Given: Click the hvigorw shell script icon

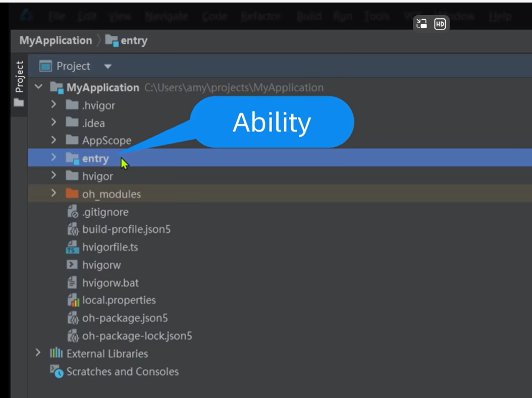Looking at the screenshot, I should (x=72, y=265).
